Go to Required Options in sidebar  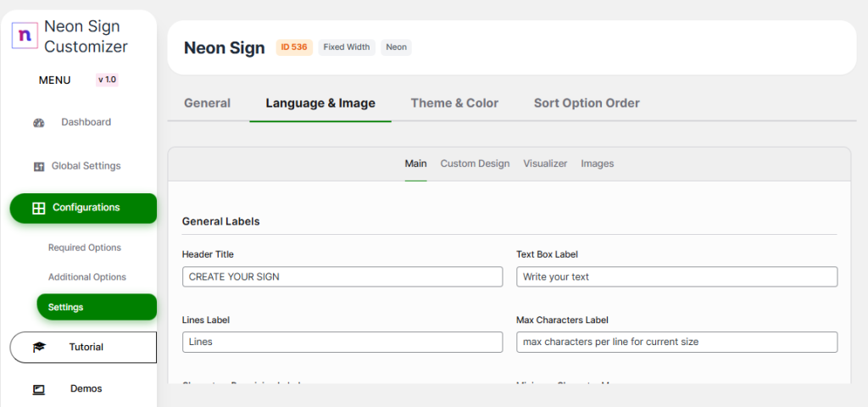[85, 248]
